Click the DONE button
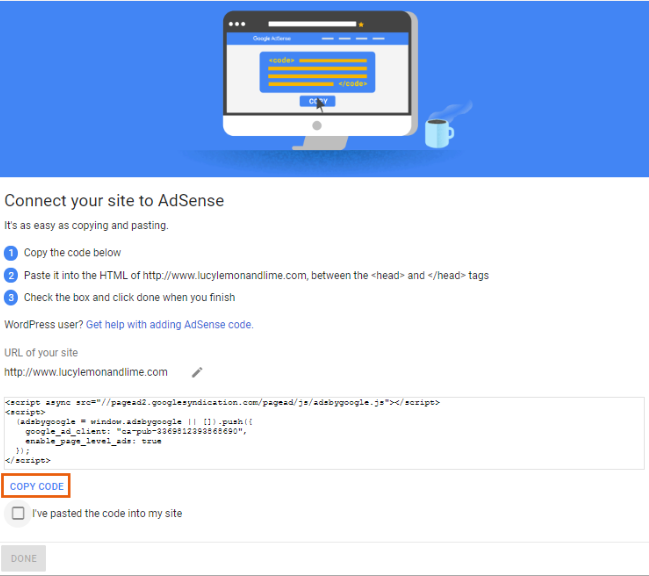 click(x=24, y=558)
